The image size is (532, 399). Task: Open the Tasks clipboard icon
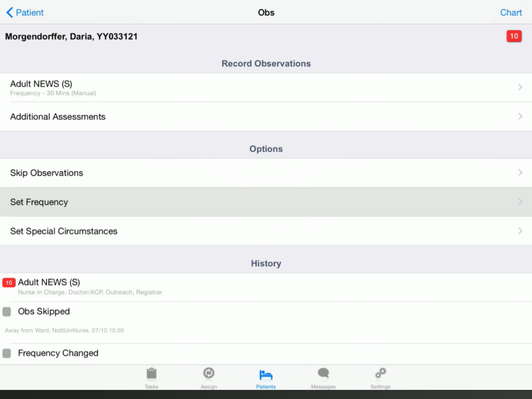(151, 374)
